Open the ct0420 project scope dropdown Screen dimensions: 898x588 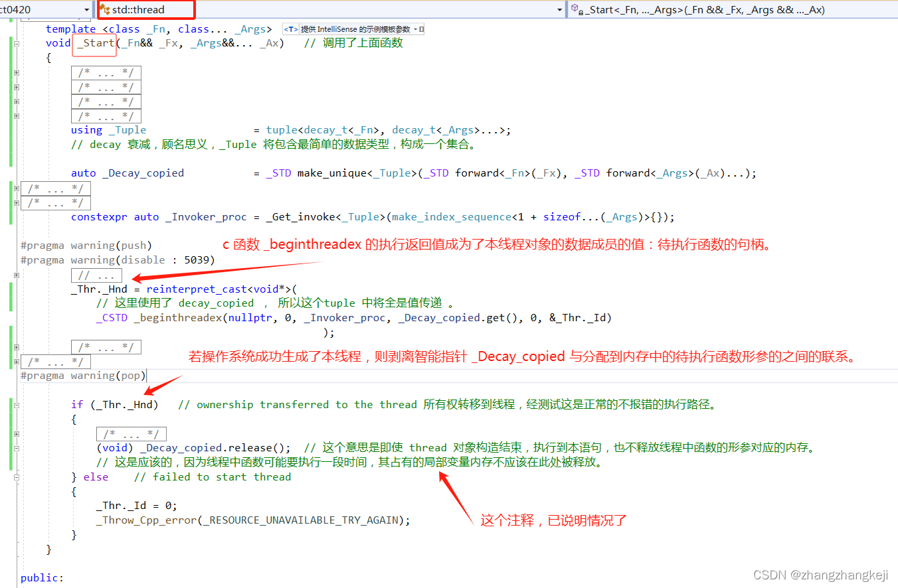(x=88, y=10)
